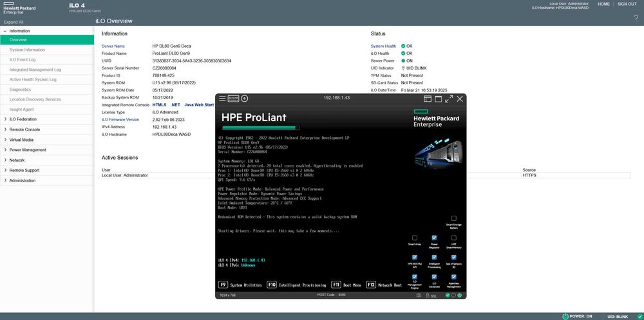Click SIGN OUT in the header
Image resolution: width=644 pixels, height=320 pixels.
point(627,4)
